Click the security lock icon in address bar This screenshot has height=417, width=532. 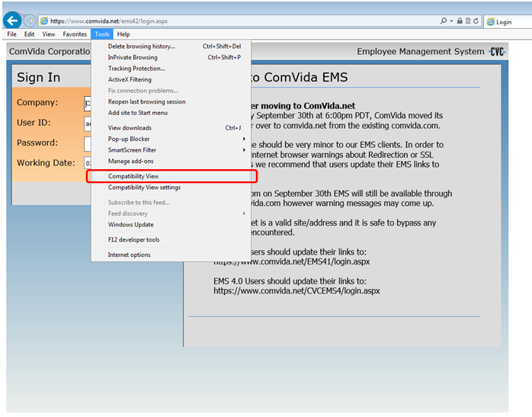[461, 21]
